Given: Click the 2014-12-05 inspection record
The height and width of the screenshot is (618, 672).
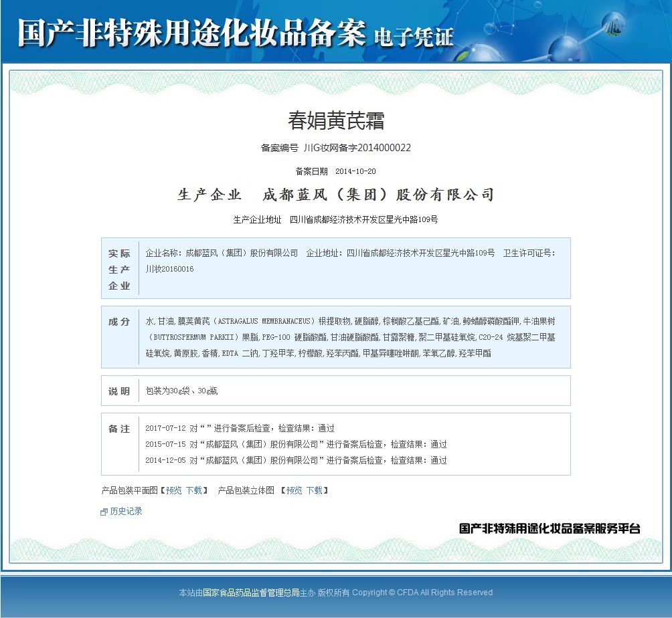Looking at the screenshot, I should pyautogui.click(x=296, y=460).
